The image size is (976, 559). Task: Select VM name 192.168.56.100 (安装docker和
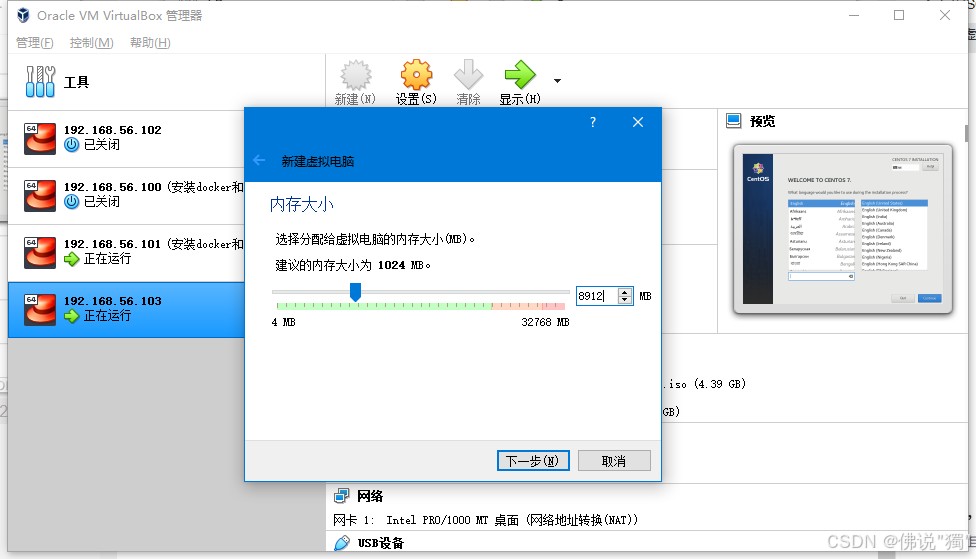(x=153, y=187)
